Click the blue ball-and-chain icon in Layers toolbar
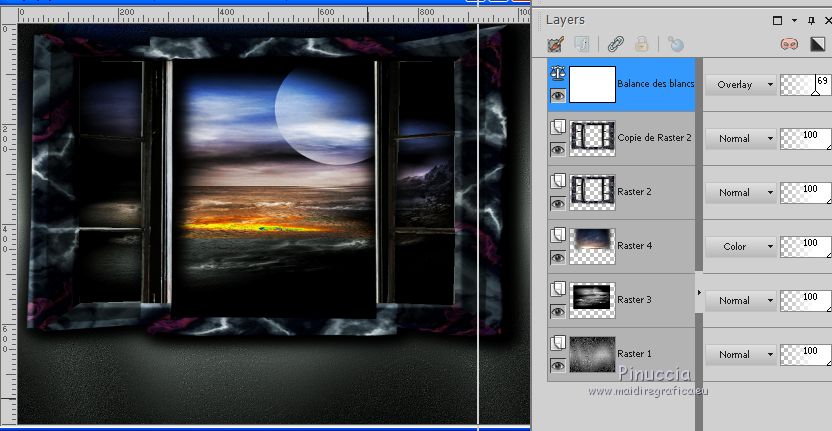Viewport: 832px width, 431px height. coord(675,44)
